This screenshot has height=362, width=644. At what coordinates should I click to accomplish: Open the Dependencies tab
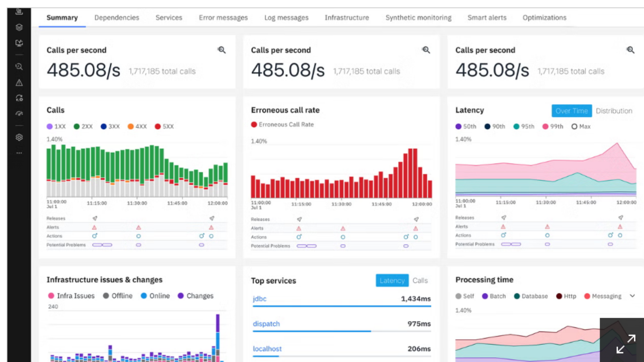[x=117, y=17]
